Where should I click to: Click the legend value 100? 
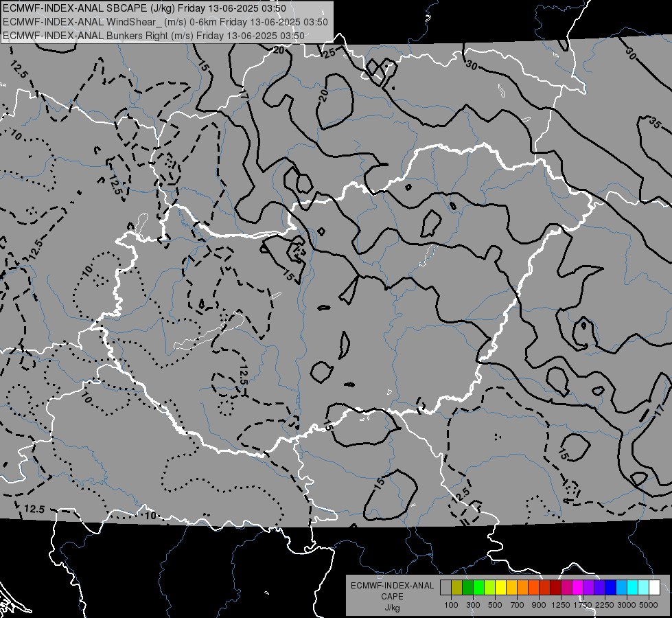tap(451, 605)
